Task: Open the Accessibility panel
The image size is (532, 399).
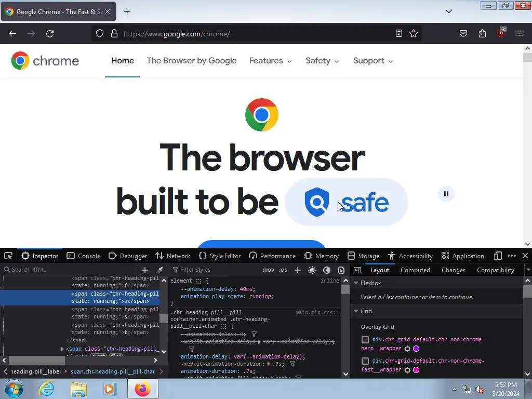Action: 410,256
